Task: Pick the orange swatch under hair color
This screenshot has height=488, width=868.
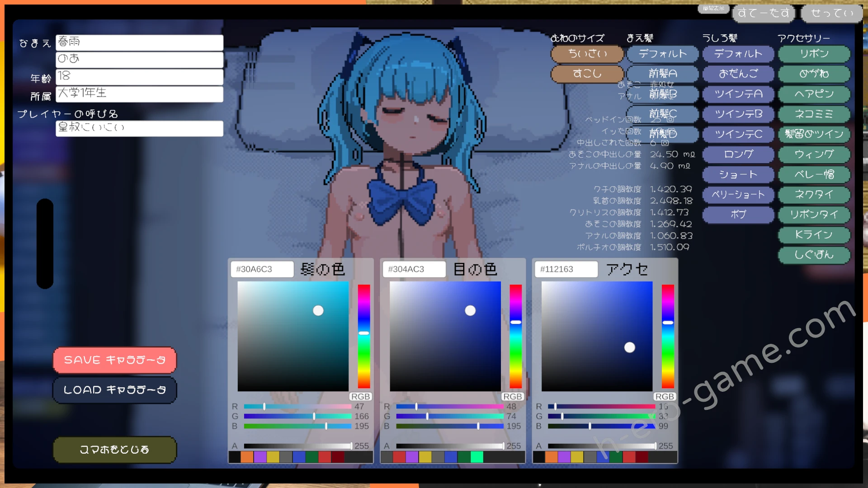Action: click(247, 457)
